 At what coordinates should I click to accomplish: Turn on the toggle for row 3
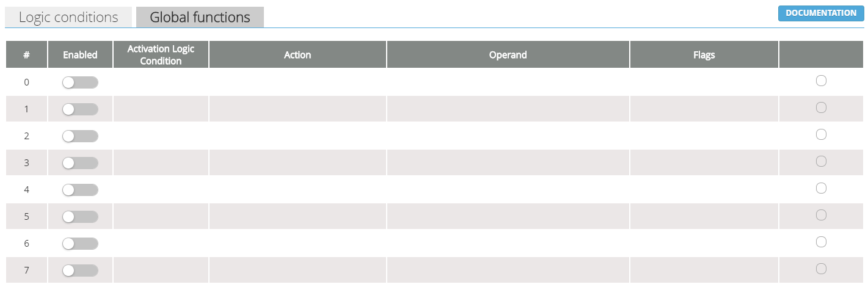pyautogui.click(x=80, y=163)
